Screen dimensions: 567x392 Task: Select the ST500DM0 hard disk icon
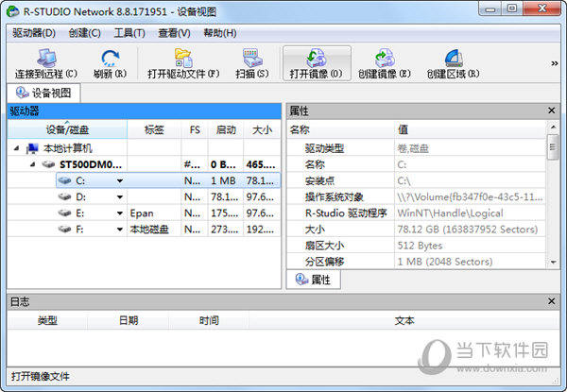click(48, 164)
